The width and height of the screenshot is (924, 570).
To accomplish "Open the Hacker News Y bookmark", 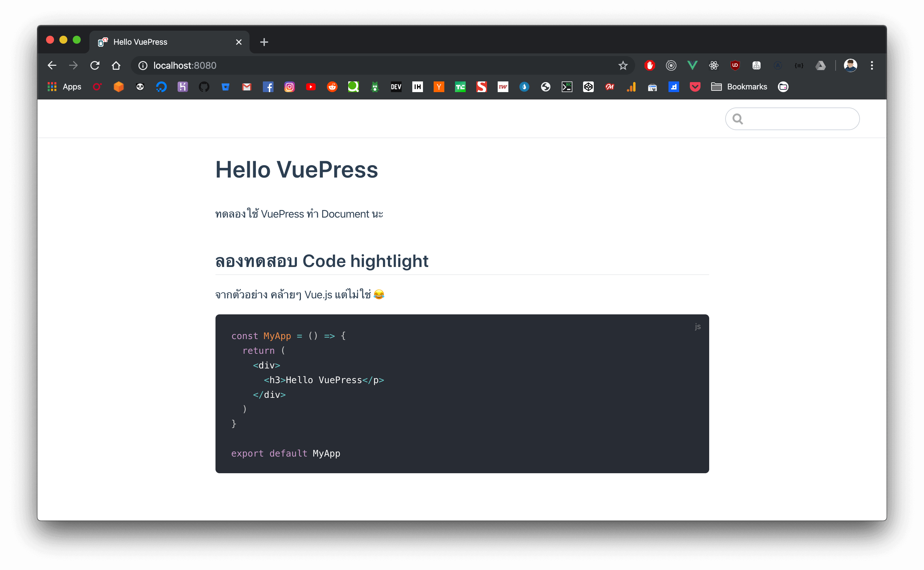I will [x=439, y=87].
